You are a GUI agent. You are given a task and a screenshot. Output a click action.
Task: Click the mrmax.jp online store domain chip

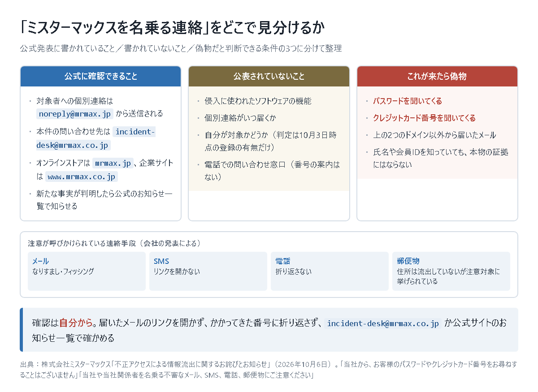pyautogui.click(x=113, y=163)
